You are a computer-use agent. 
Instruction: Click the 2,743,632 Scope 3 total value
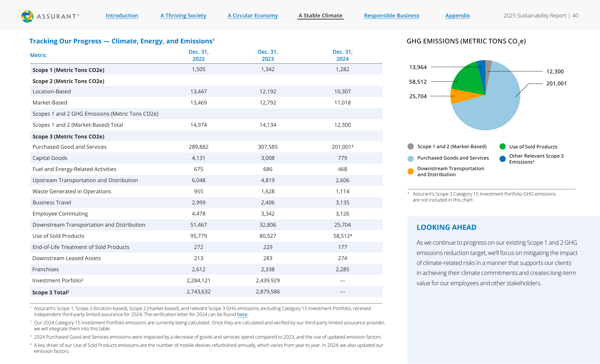(199, 291)
